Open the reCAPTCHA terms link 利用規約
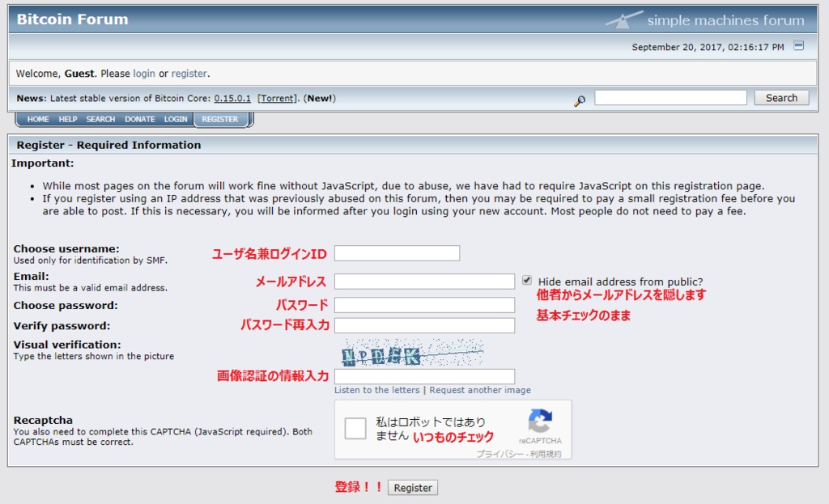This screenshot has height=504, width=829. (x=546, y=454)
